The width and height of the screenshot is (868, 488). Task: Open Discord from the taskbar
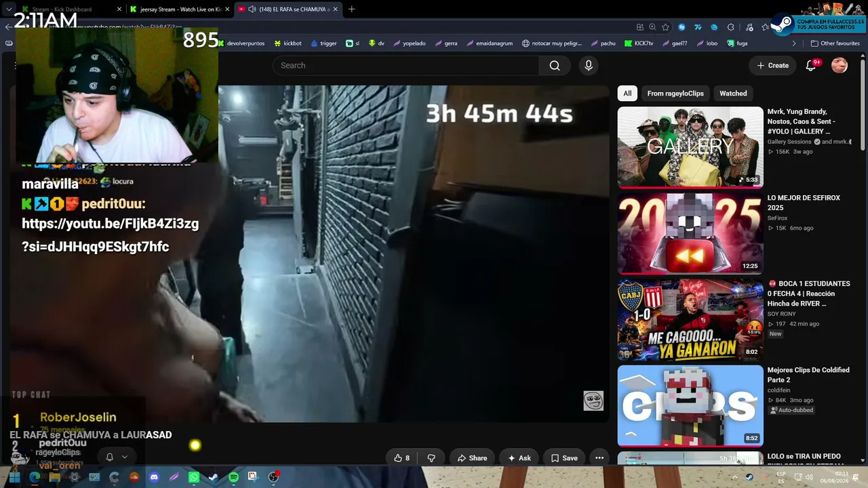tap(154, 477)
